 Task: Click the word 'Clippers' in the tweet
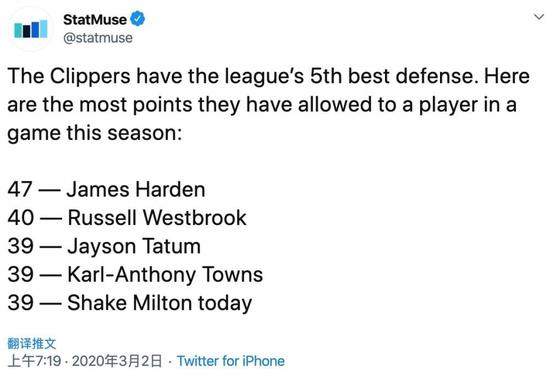90,77
